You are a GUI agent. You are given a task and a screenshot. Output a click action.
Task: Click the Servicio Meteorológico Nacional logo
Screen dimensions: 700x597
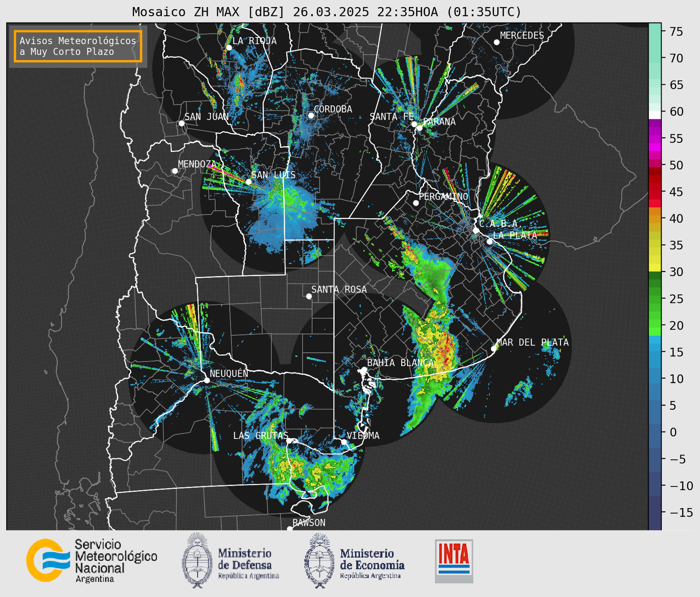(92, 560)
